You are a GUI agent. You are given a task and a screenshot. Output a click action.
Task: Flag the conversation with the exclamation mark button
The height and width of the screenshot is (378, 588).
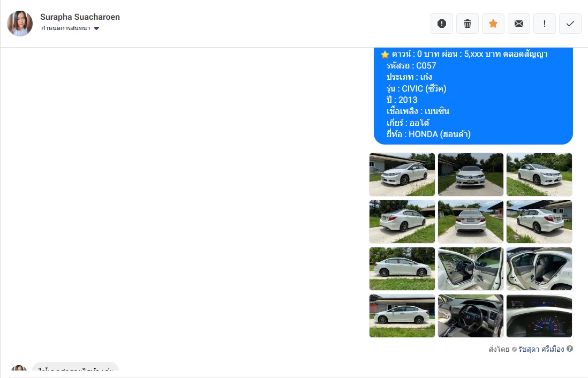coord(545,24)
